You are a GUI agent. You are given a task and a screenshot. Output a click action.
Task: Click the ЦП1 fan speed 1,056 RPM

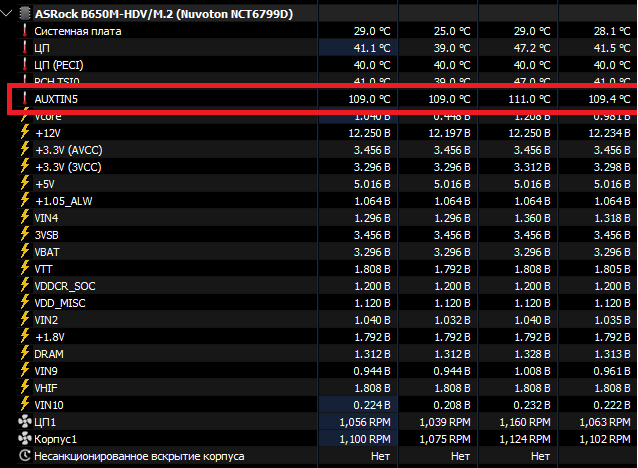pyautogui.click(x=365, y=422)
